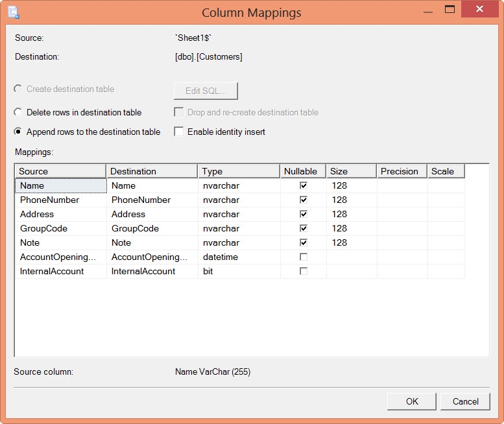The image size is (504, 424).
Task: Select the Name source cell
Action: (x=61, y=185)
